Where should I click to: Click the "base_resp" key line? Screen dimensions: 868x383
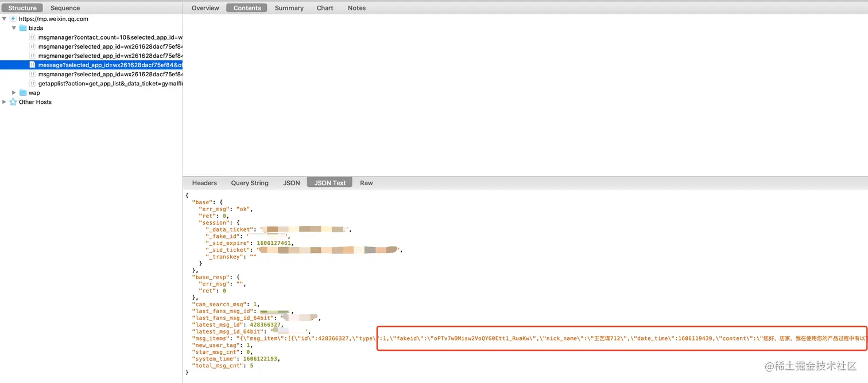(215, 277)
